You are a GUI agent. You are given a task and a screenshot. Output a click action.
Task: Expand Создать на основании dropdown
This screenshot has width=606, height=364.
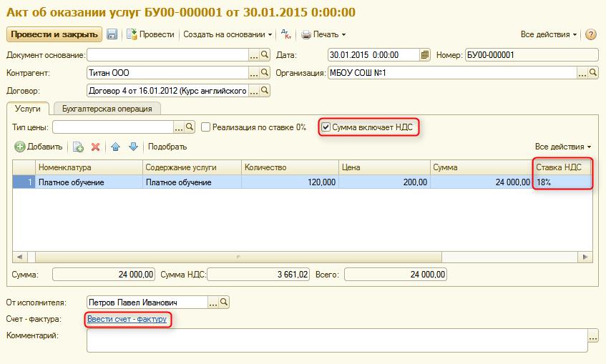click(228, 34)
